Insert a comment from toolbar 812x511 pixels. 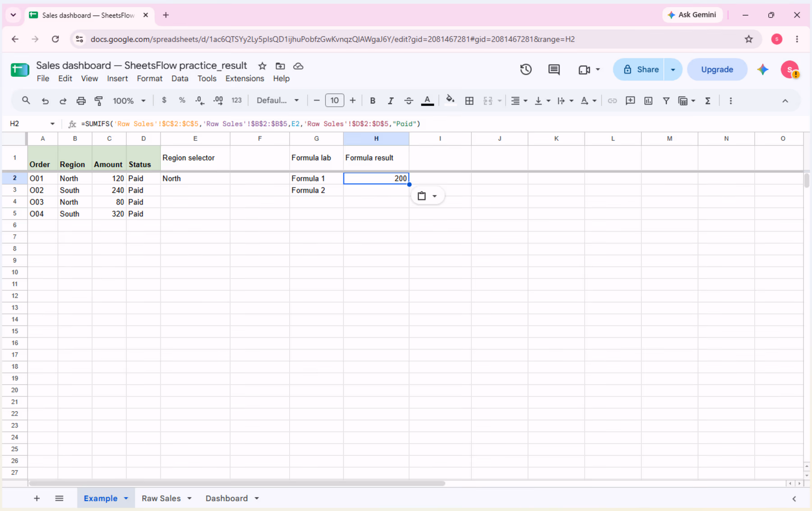[x=630, y=101]
